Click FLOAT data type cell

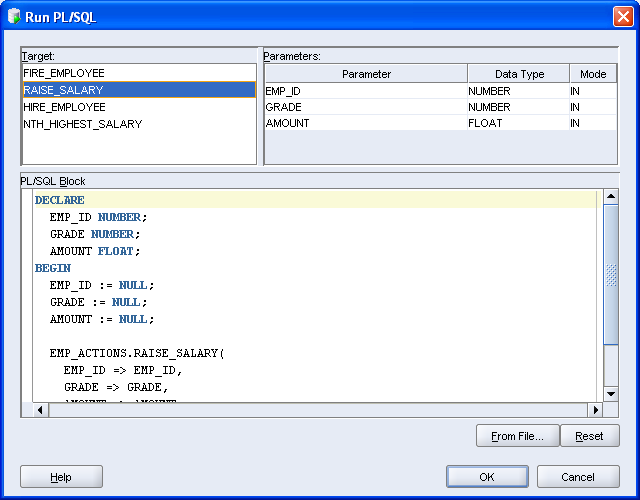click(518, 123)
